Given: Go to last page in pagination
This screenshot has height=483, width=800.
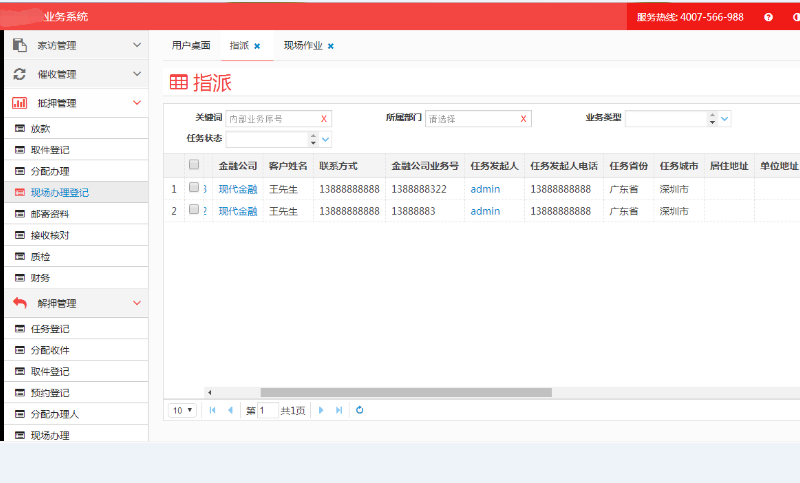Looking at the screenshot, I should click(339, 410).
